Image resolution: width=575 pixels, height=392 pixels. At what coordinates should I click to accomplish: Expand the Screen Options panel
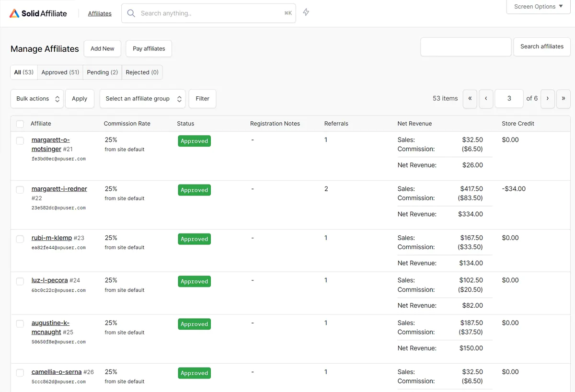click(538, 7)
